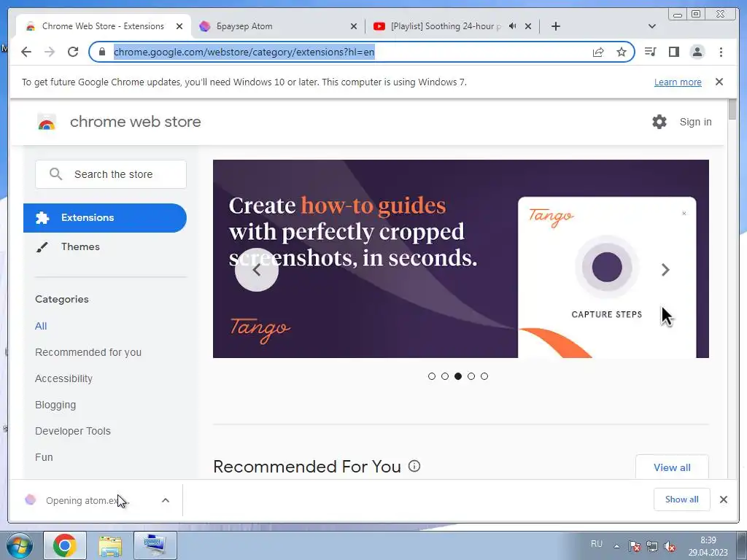Viewport: 747px width, 560px height.
Task: Open Recommended for you category
Action: (88, 352)
